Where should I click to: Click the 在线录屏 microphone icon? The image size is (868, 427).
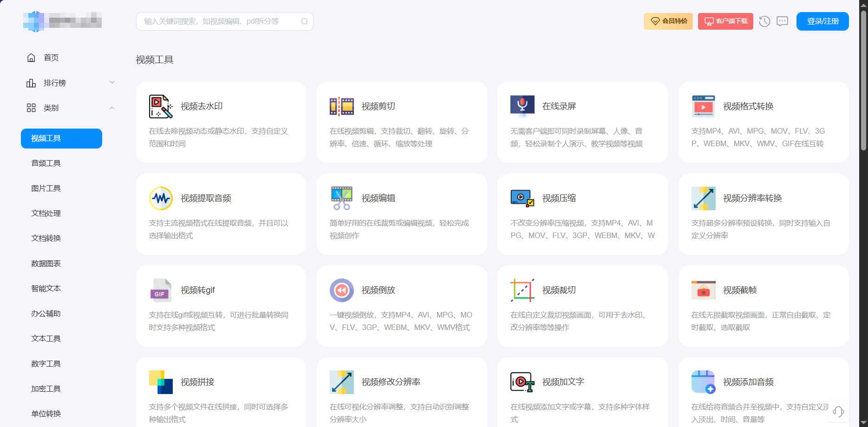[x=522, y=106]
